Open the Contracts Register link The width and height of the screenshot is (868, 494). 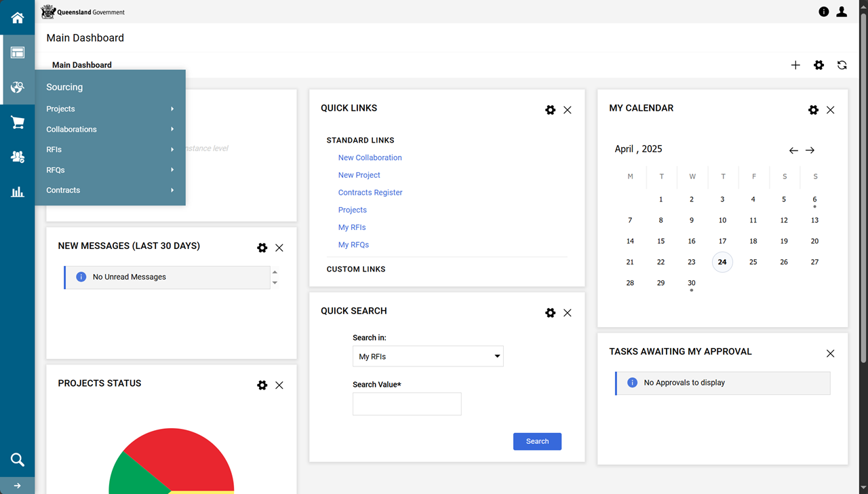[x=370, y=193]
